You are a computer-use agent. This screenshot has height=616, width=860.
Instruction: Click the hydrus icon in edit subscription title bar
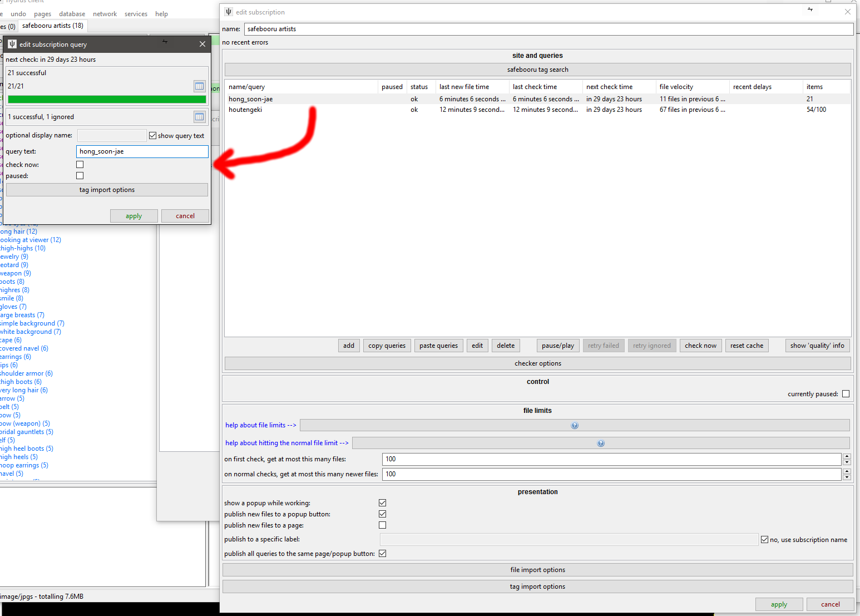[228, 12]
